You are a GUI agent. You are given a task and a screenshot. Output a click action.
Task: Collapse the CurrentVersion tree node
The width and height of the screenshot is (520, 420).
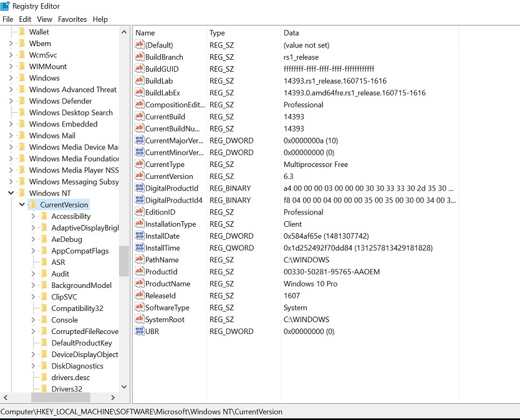pyautogui.click(x=22, y=204)
